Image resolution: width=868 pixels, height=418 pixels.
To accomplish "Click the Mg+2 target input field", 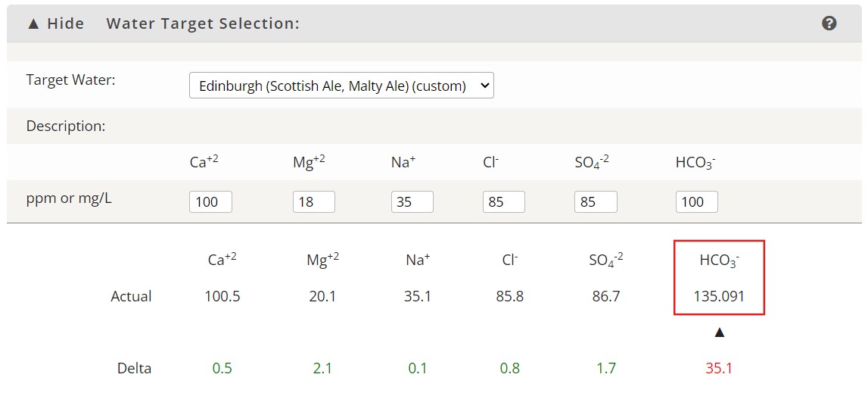I will pos(314,201).
